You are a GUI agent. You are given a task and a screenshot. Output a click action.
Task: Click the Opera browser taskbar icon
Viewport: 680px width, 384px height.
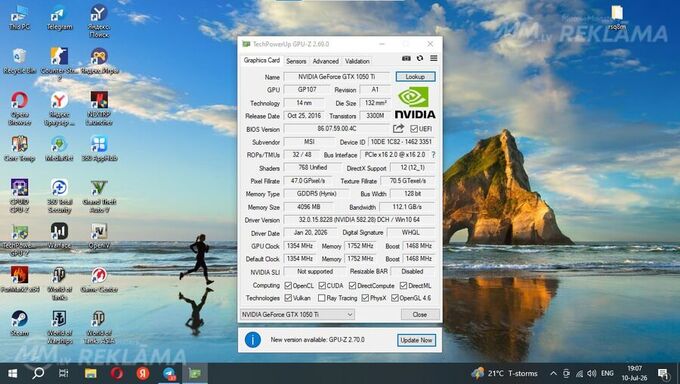[117, 373]
